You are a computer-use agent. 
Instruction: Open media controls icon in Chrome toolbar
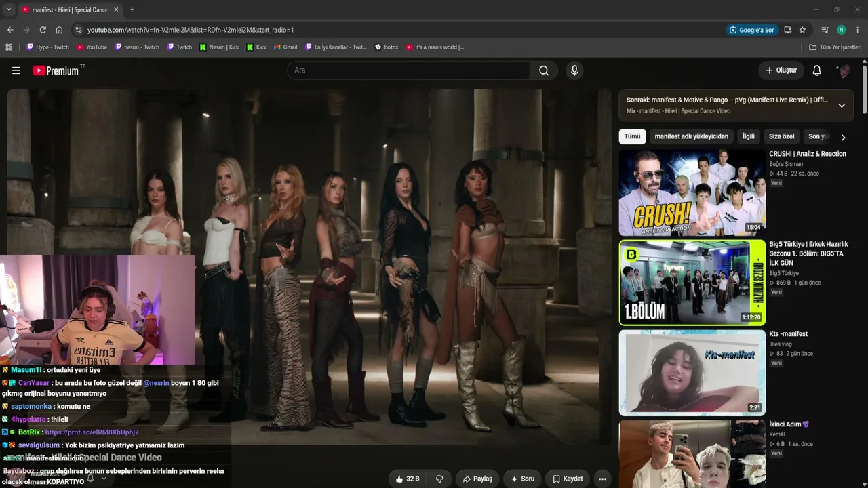click(825, 30)
